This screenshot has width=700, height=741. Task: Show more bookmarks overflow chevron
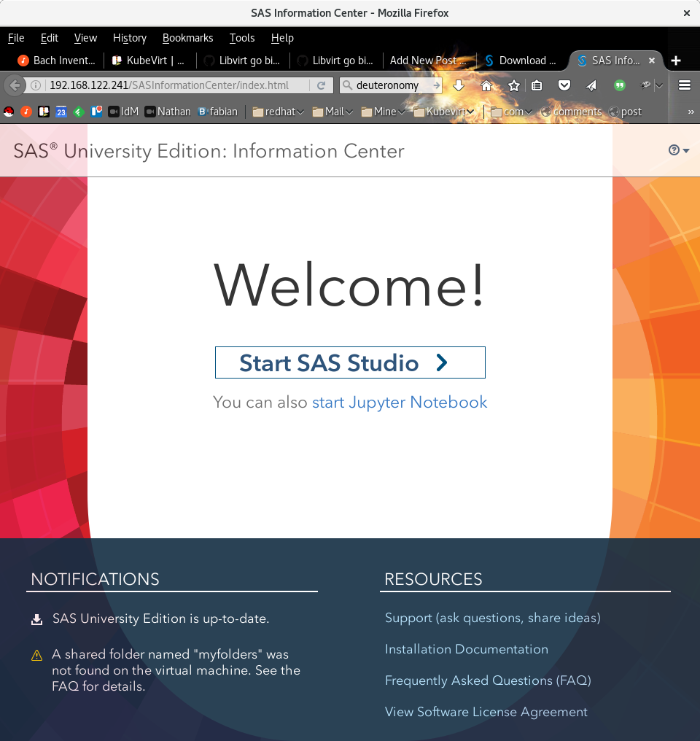(x=691, y=112)
